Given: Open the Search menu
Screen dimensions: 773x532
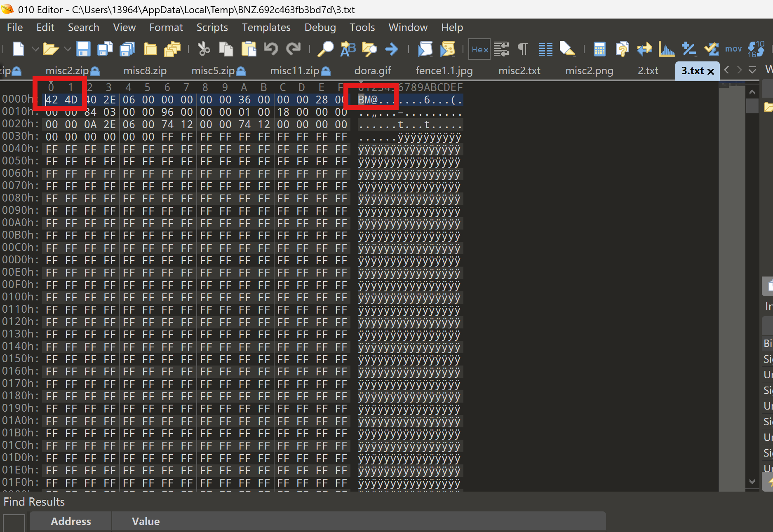Looking at the screenshot, I should point(84,28).
